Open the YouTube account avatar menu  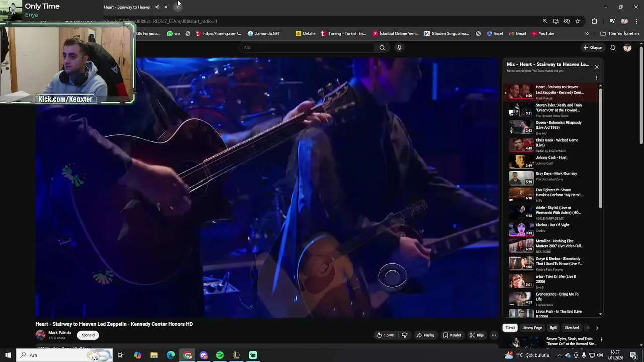click(627, 48)
